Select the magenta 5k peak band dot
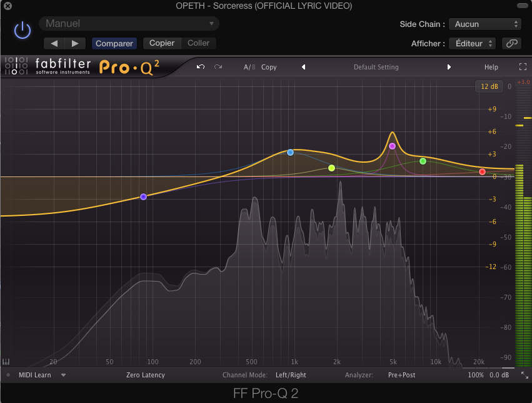This screenshot has width=532, height=403. tap(392, 146)
